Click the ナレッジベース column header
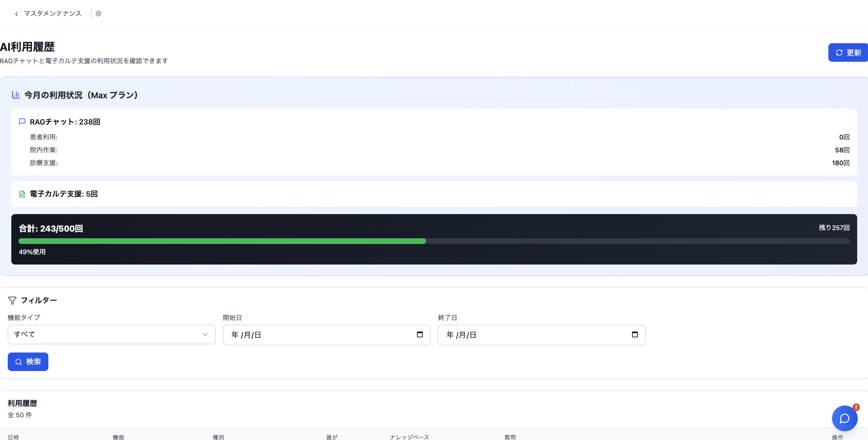868x440 pixels. [409, 437]
